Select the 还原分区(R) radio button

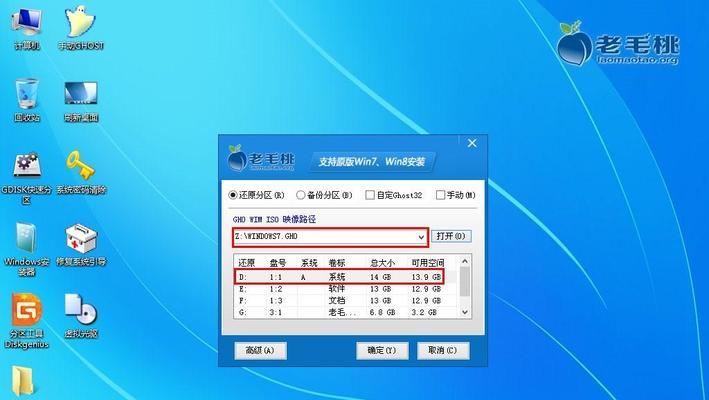[x=234, y=195]
